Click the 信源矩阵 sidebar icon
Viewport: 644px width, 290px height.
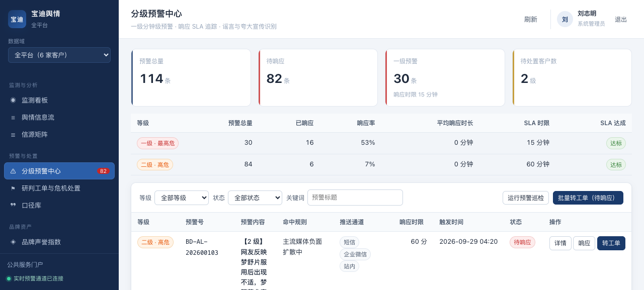tap(13, 135)
